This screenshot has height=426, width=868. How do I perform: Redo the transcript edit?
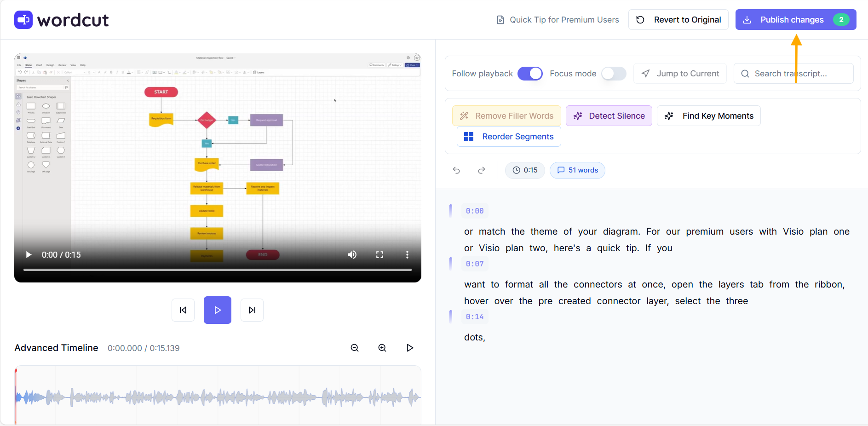coord(482,170)
